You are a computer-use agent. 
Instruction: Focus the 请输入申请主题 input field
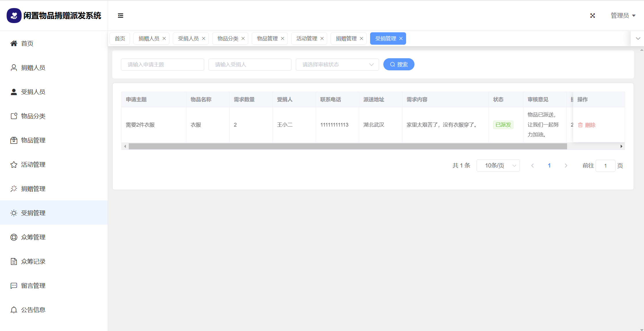click(x=162, y=65)
